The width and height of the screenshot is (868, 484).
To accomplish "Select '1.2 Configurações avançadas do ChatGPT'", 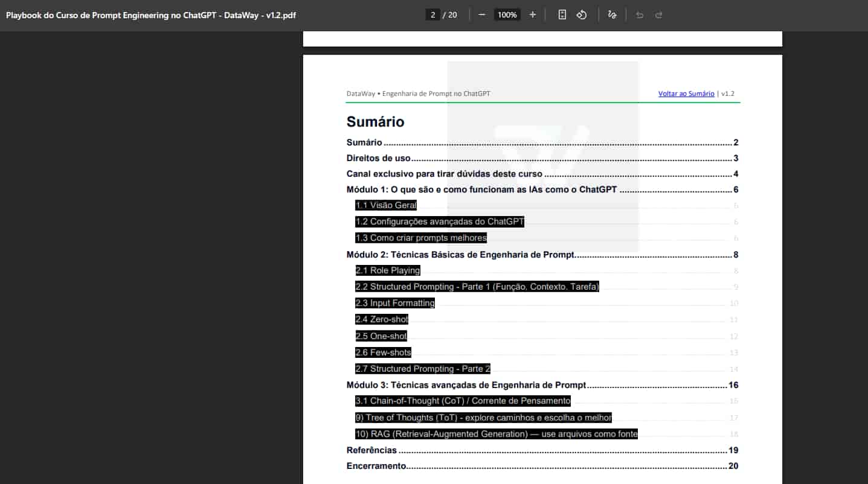I will click(439, 222).
